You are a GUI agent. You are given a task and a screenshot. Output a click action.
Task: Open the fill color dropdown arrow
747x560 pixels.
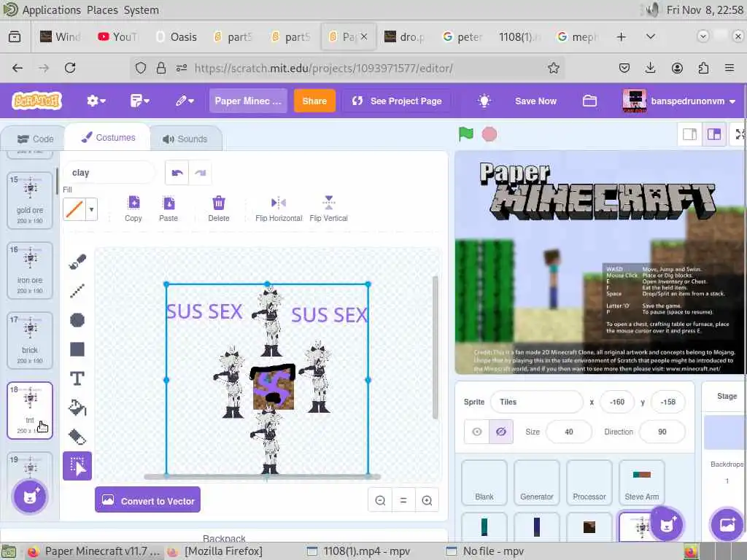pyautogui.click(x=91, y=209)
